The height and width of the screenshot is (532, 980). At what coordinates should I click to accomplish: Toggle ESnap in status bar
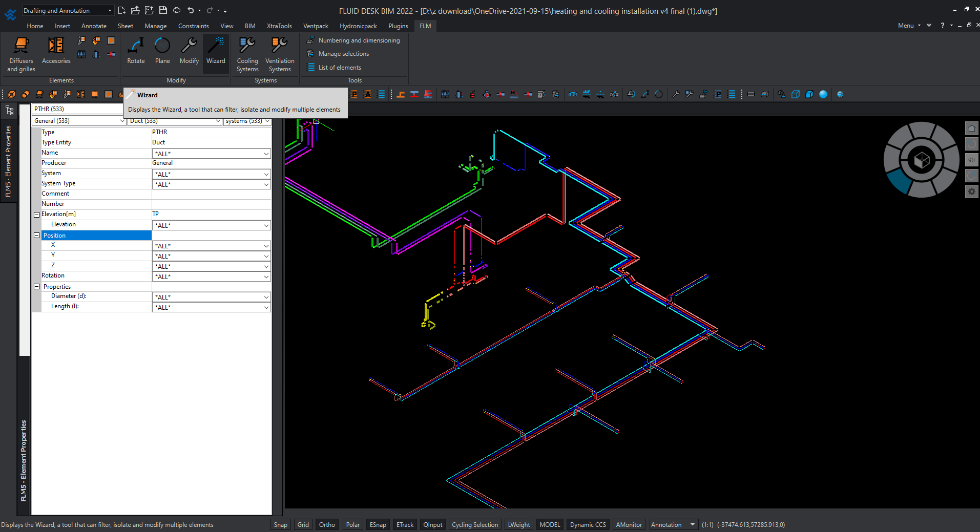[x=378, y=524]
